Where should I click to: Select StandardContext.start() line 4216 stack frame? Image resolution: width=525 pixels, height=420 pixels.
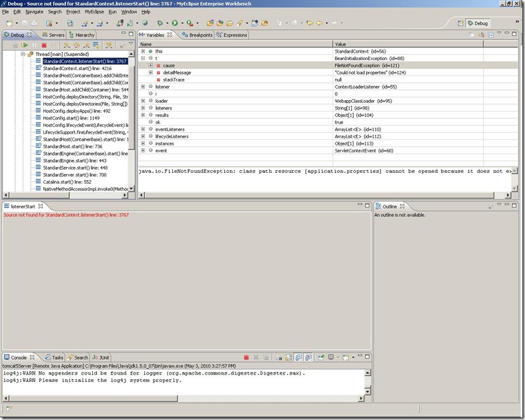pos(77,68)
